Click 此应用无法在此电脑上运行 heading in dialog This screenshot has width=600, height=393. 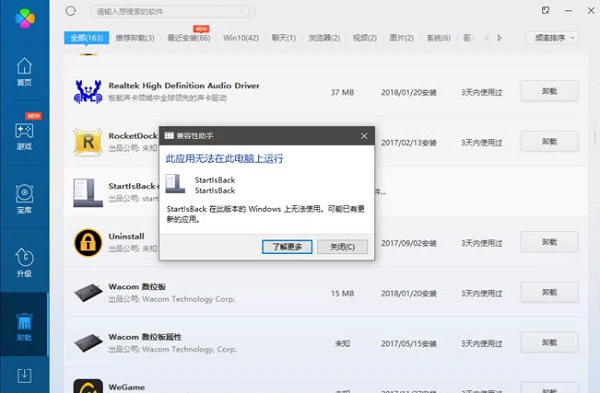pyautogui.click(x=224, y=158)
